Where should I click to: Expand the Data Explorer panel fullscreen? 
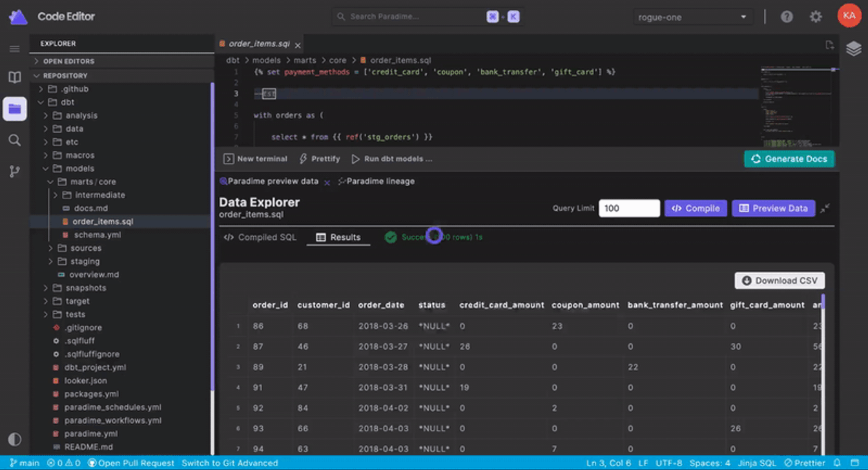tap(825, 208)
